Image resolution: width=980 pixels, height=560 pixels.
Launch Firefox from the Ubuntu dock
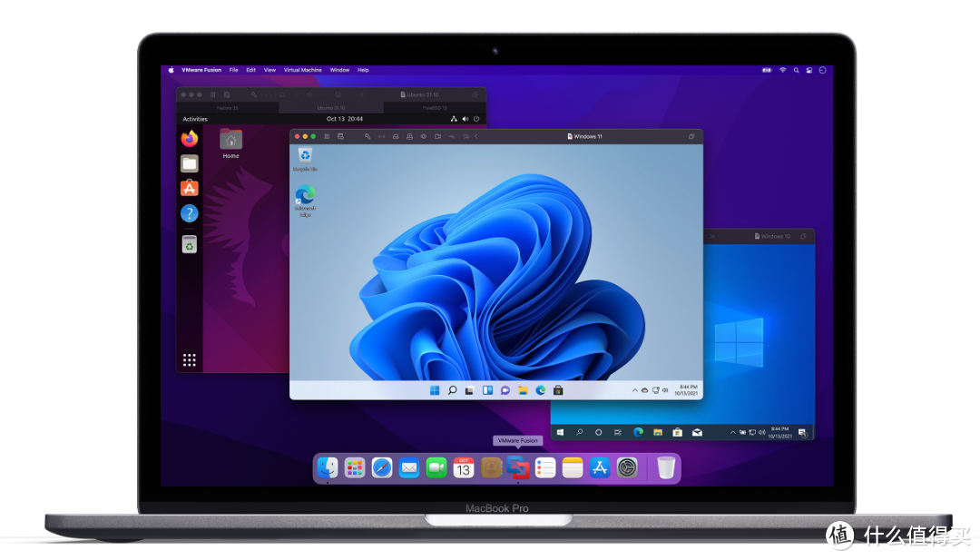tap(190, 138)
